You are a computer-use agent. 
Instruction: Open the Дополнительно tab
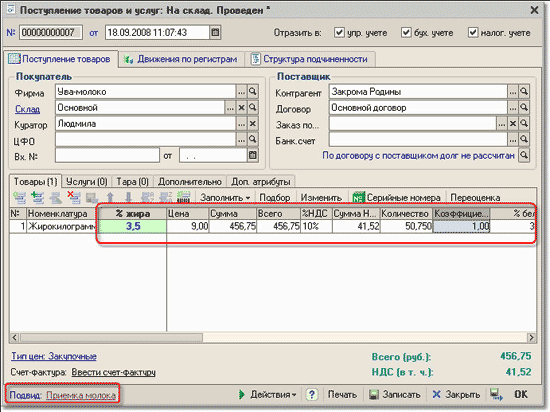tap(190, 182)
